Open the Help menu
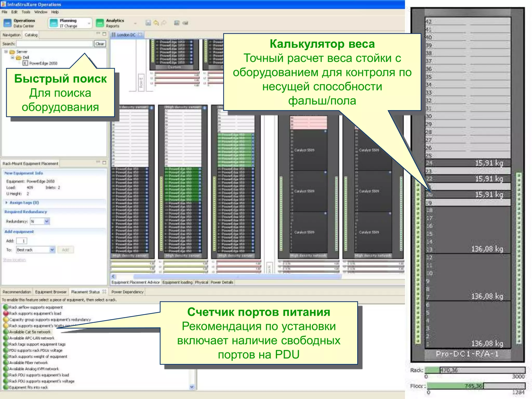532x399 pixels. (55, 12)
